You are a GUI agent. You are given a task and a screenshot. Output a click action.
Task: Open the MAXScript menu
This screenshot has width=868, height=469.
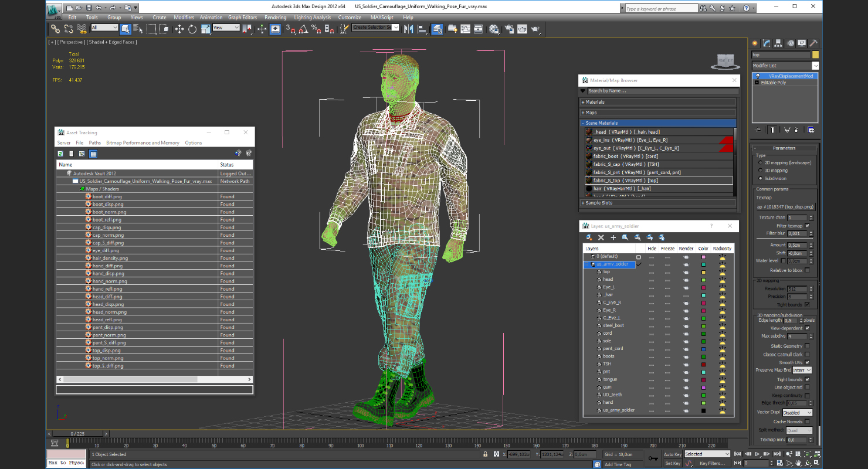click(x=382, y=18)
